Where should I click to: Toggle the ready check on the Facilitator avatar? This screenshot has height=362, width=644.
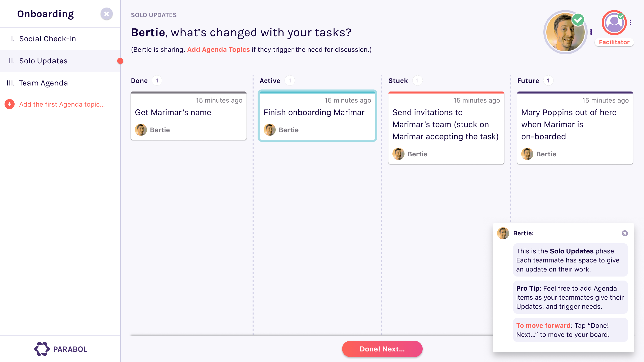(621, 16)
